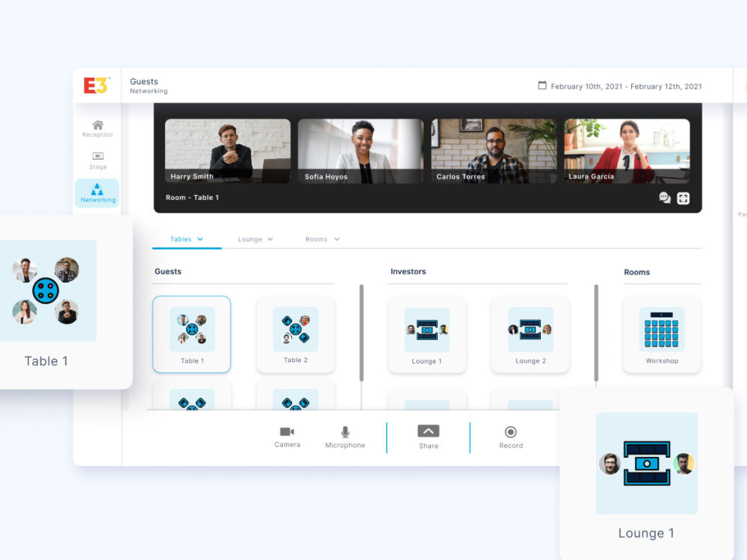This screenshot has width=747, height=560.
Task: Click the Investors section heading
Action: pyautogui.click(x=409, y=272)
